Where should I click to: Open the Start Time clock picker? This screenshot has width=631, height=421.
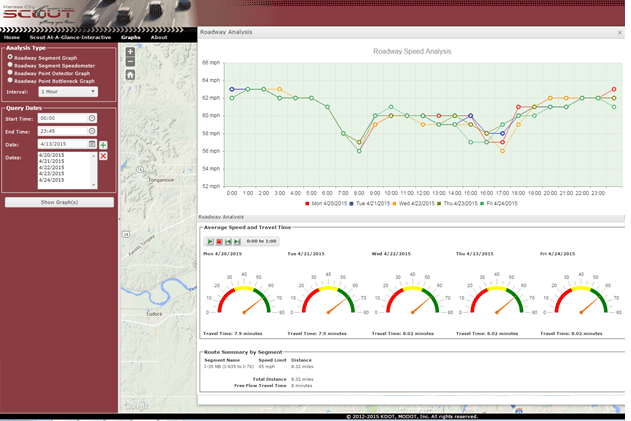click(x=92, y=118)
